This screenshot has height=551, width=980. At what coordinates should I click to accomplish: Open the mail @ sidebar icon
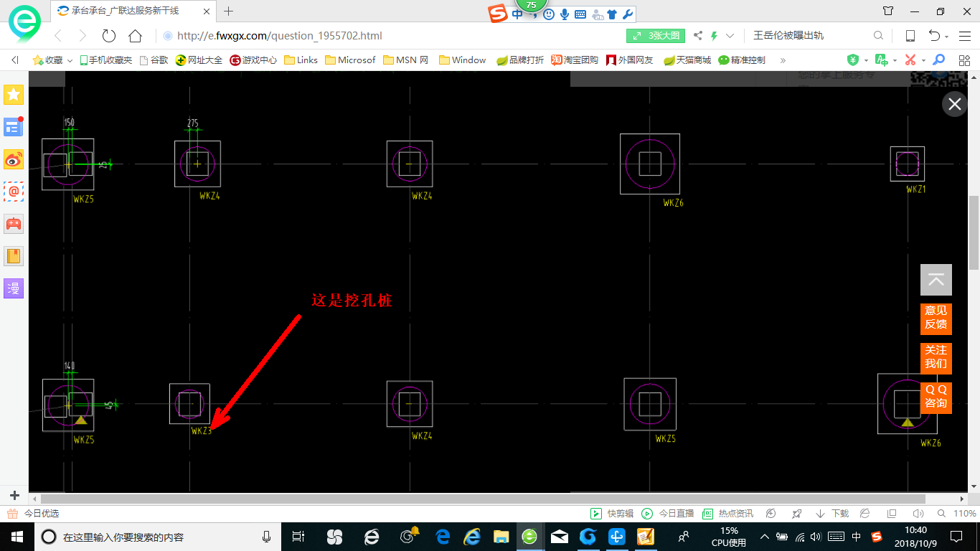(14, 192)
